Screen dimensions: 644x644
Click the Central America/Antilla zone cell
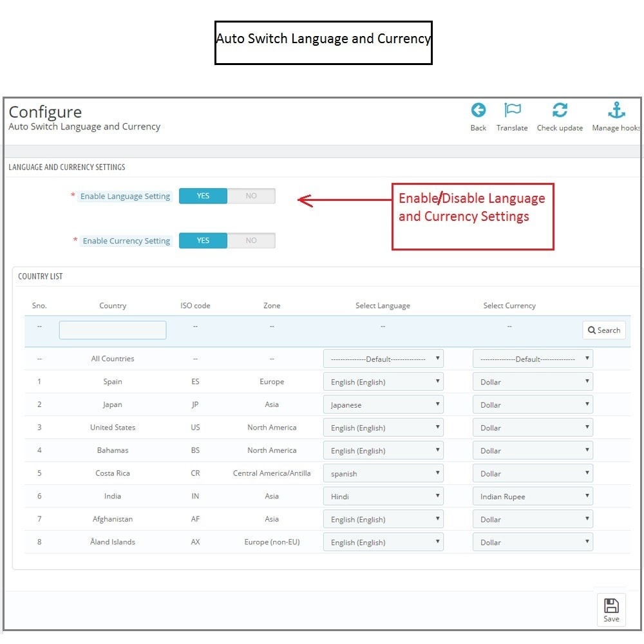pos(272,473)
